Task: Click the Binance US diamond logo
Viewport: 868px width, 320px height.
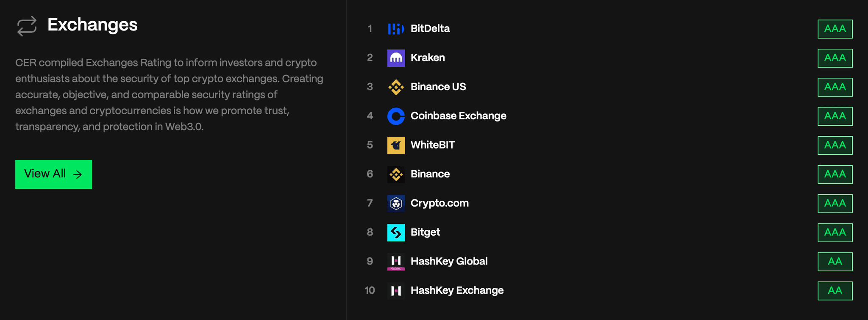Action: pyautogui.click(x=396, y=87)
